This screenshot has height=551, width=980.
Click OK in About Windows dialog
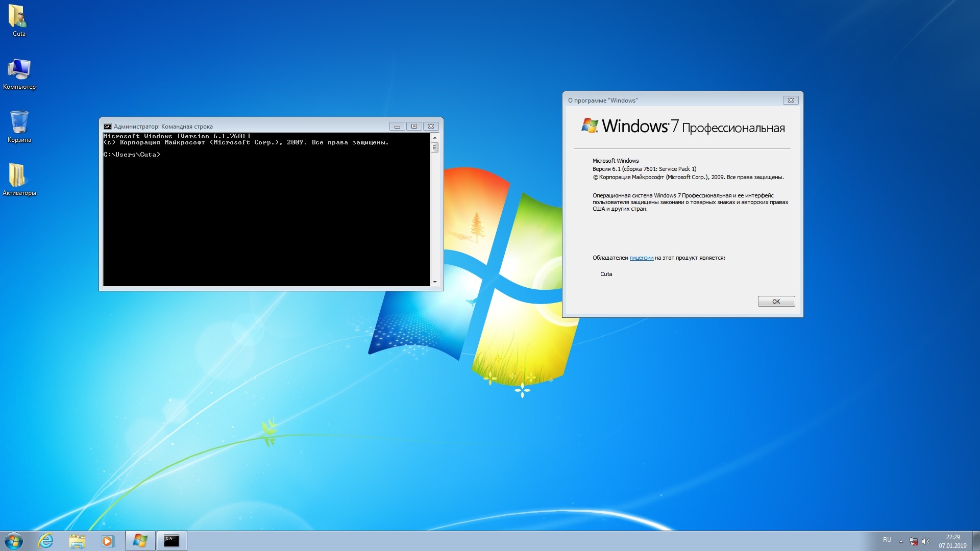pos(776,302)
